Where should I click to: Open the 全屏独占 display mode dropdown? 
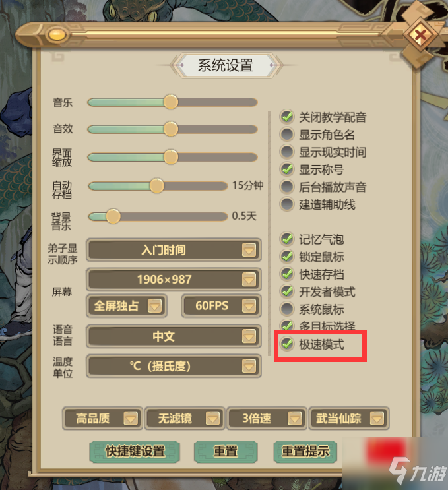[127, 305]
